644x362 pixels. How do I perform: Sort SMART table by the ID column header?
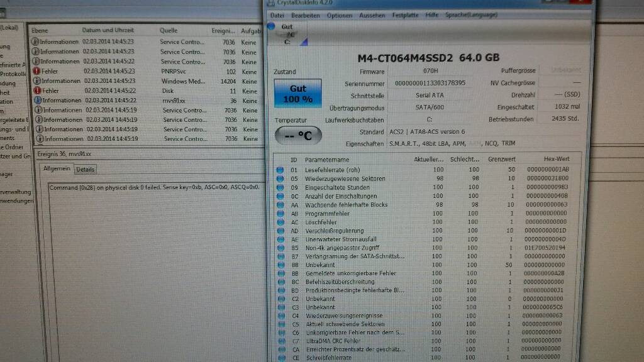(x=294, y=160)
